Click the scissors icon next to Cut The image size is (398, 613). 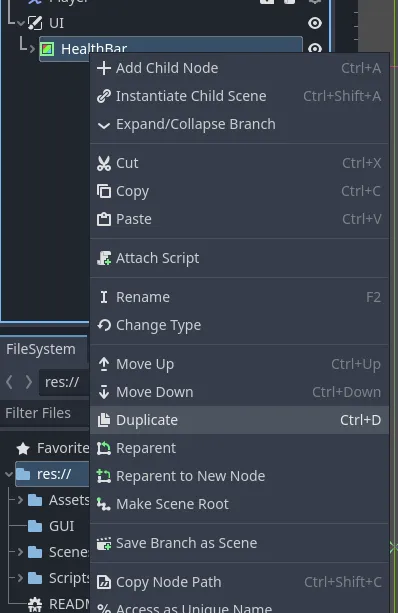104,163
